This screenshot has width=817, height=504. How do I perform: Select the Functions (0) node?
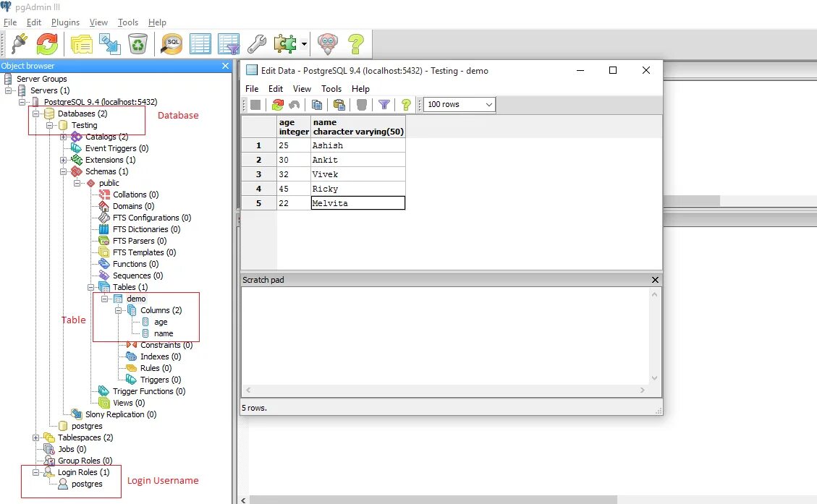click(135, 264)
